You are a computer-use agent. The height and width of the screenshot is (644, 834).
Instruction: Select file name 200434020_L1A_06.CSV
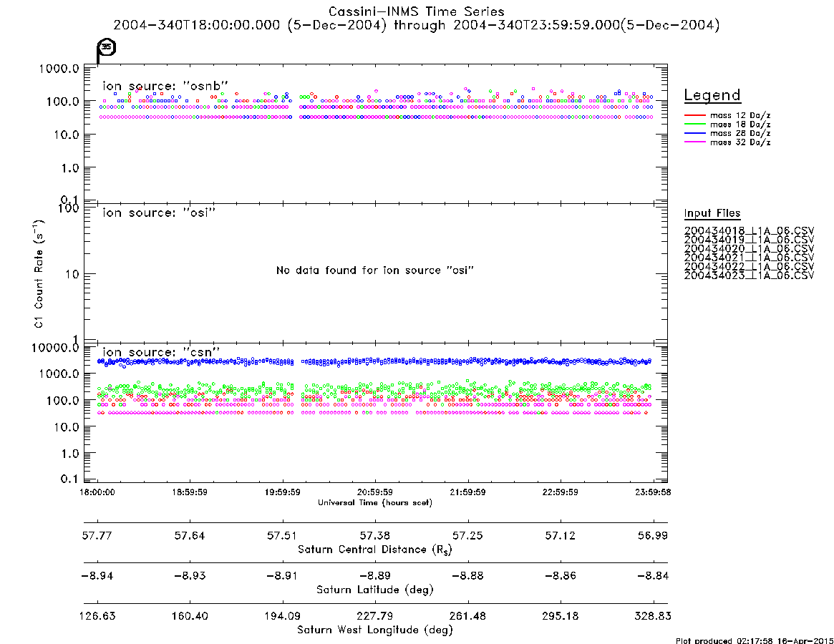click(x=749, y=249)
